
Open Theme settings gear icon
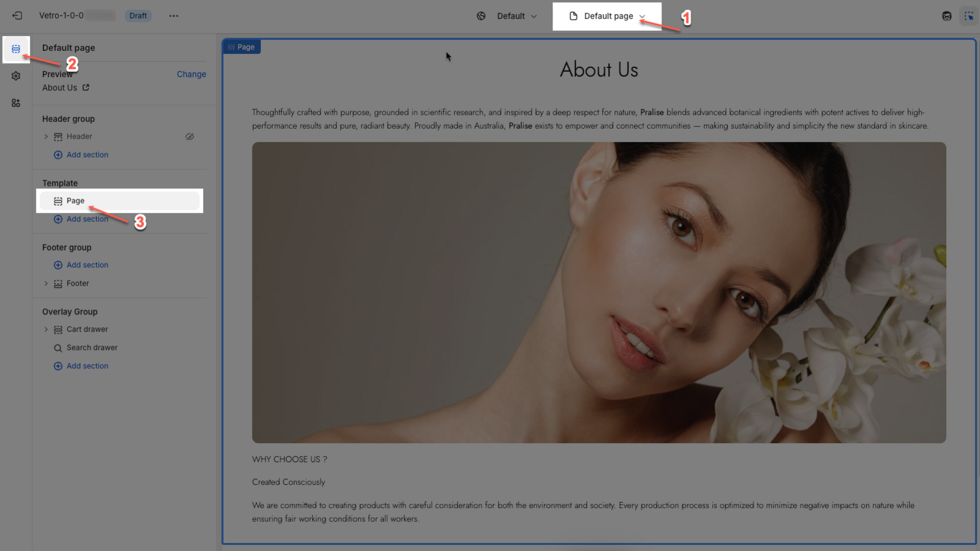coord(16,76)
